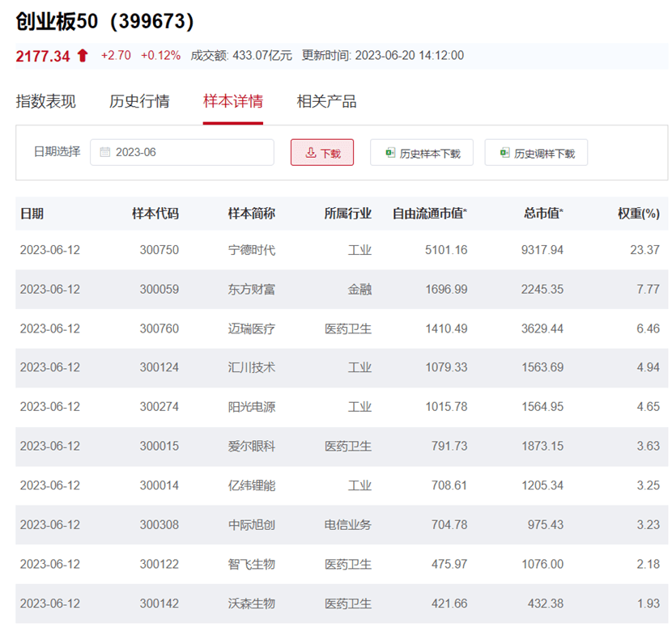Image resolution: width=672 pixels, height=627 pixels.
Task: Click sample name 智飞生物
Action: (x=252, y=565)
